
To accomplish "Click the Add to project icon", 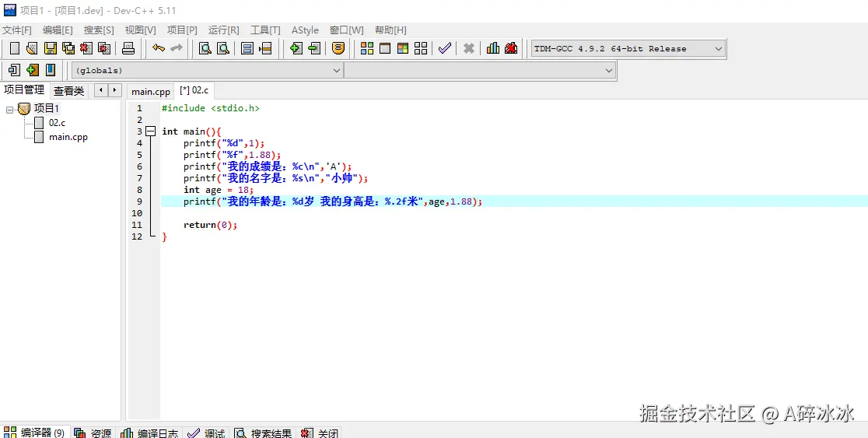I will [x=296, y=48].
